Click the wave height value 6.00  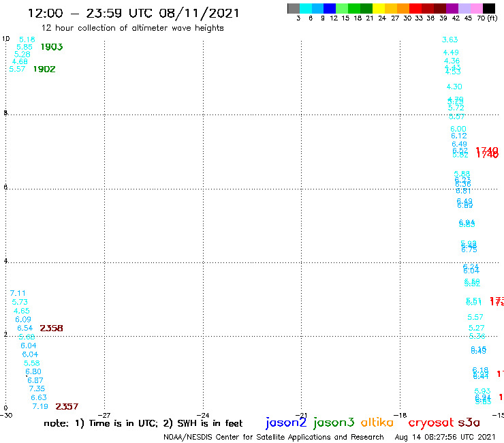pyautogui.click(x=458, y=129)
